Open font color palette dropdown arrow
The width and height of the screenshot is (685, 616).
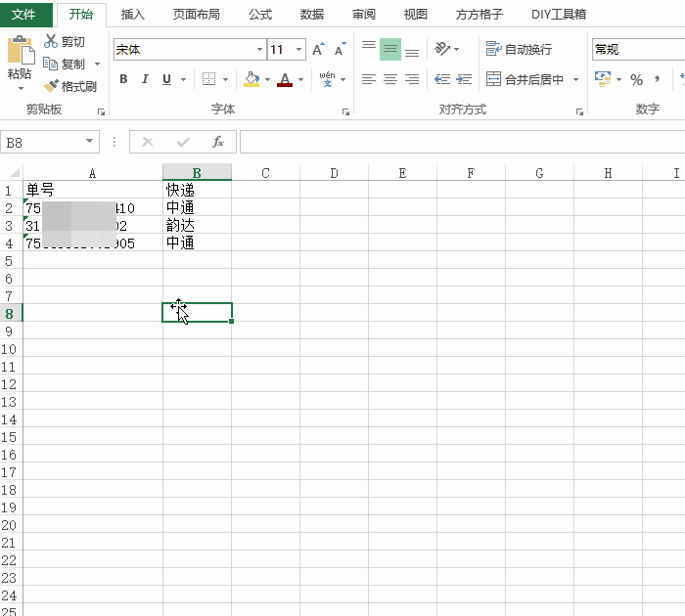click(300, 79)
